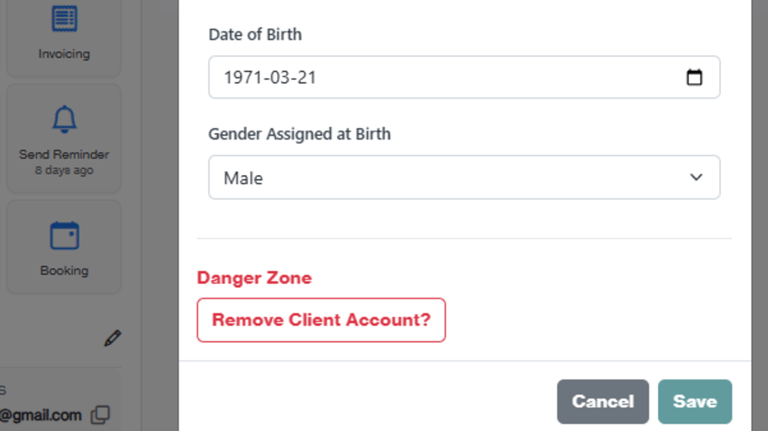Open the date picker calendar icon
Image resolution: width=768 pixels, height=431 pixels.
tap(694, 77)
